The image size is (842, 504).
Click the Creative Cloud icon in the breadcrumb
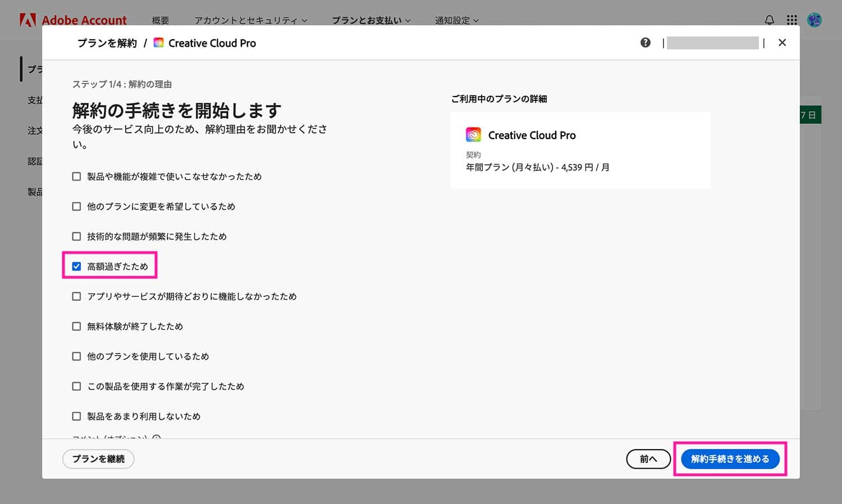(158, 42)
